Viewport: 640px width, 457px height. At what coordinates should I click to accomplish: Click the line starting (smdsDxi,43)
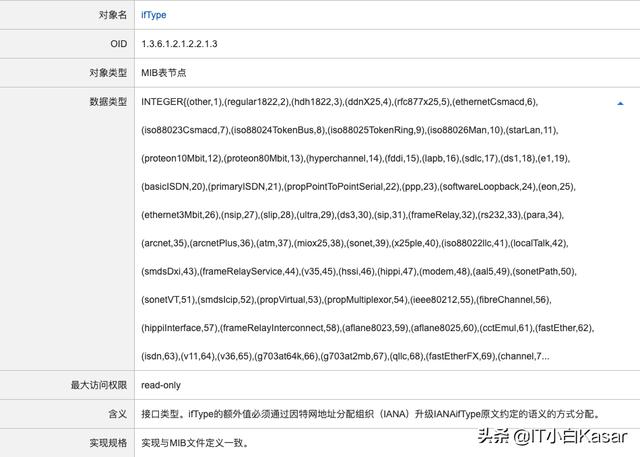(x=359, y=271)
